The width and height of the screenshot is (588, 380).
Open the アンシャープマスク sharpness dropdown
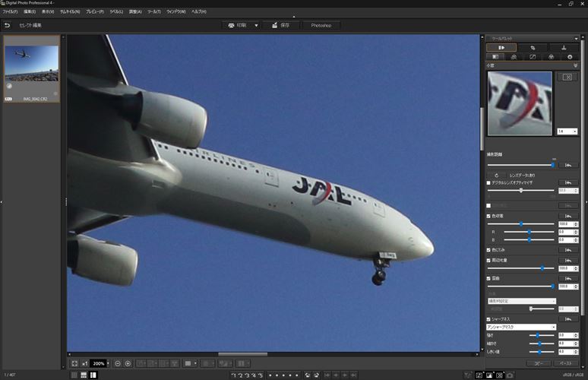pos(522,327)
